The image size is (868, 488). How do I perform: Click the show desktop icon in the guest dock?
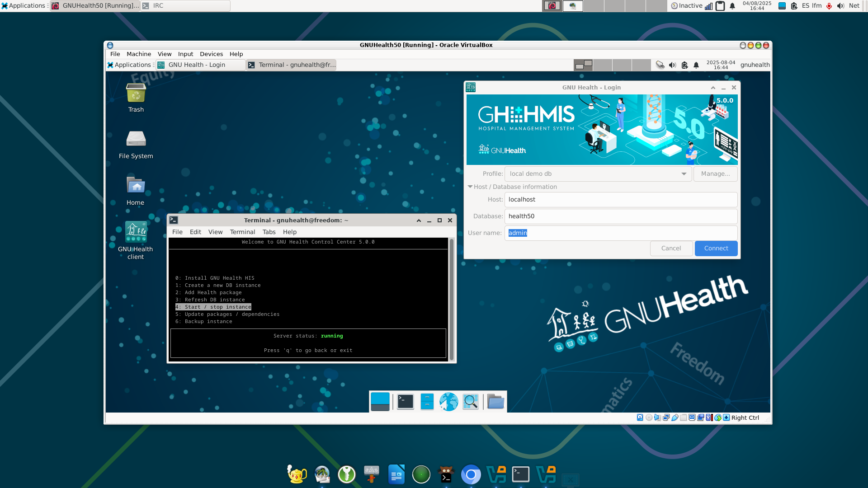click(380, 401)
